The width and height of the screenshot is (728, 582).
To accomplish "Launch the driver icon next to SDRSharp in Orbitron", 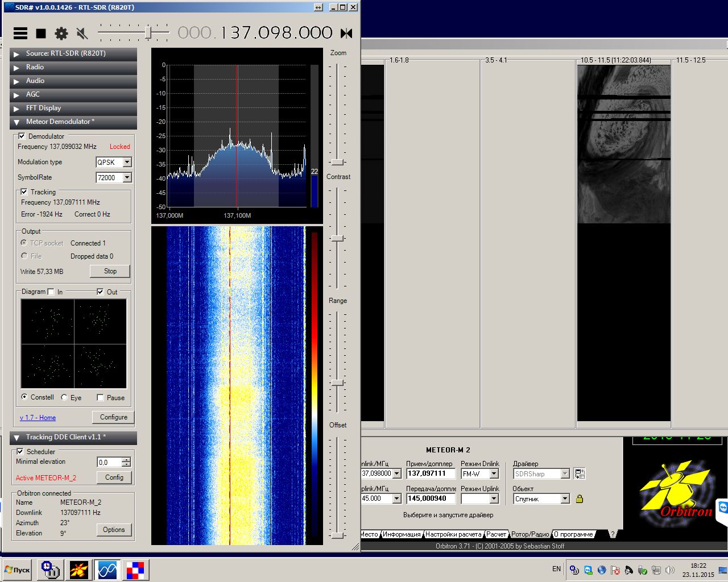I will tap(580, 473).
